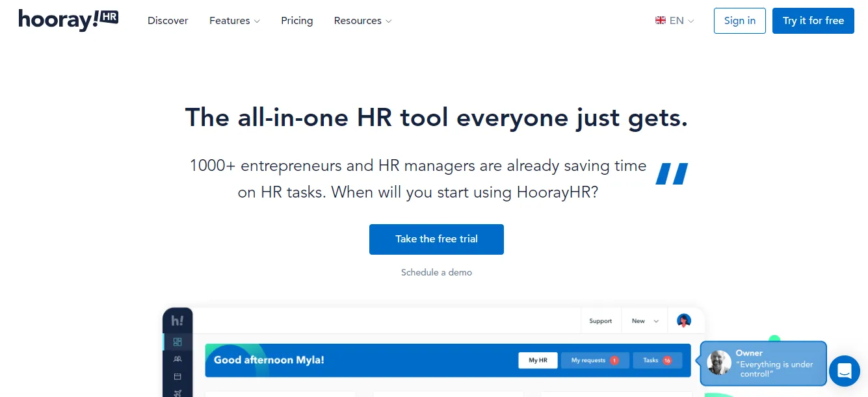
Task: Open the Tasks tab in preview
Action: (x=657, y=360)
